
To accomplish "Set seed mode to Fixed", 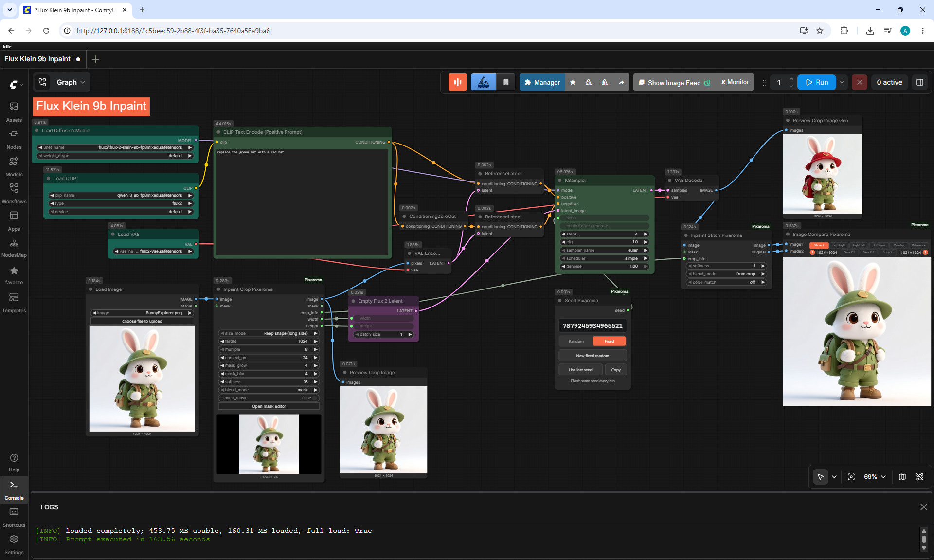I will pos(609,341).
